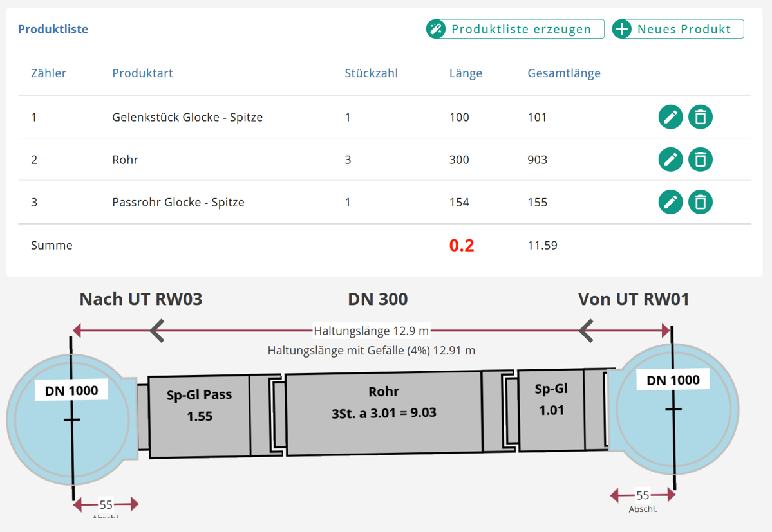
Task: Delete the Rohr product row
Action: point(700,160)
